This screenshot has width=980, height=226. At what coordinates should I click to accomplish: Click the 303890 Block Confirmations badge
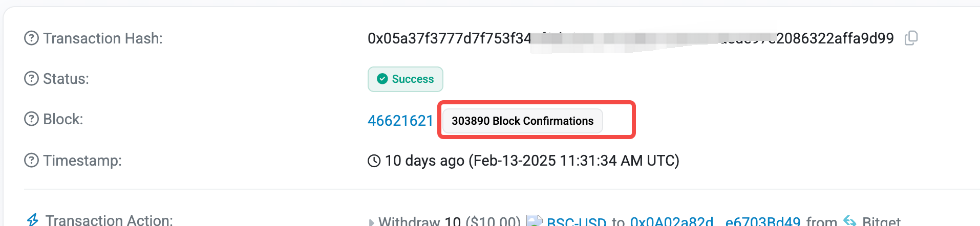[x=522, y=121]
